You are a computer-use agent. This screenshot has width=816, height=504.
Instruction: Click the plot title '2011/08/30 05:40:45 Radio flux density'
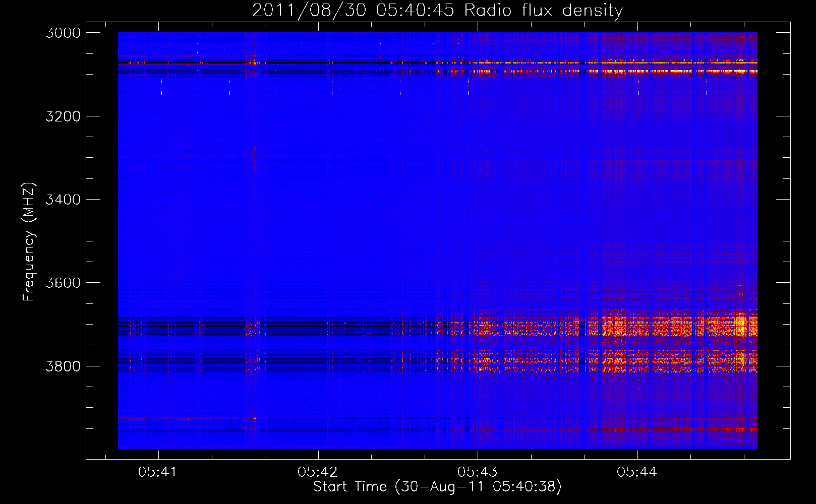437,10
